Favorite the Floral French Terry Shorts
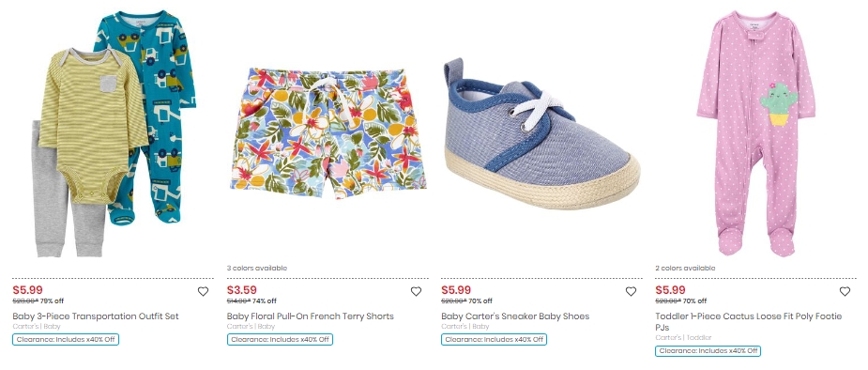This screenshot has width=868, height=370. [x=416, y=291]
